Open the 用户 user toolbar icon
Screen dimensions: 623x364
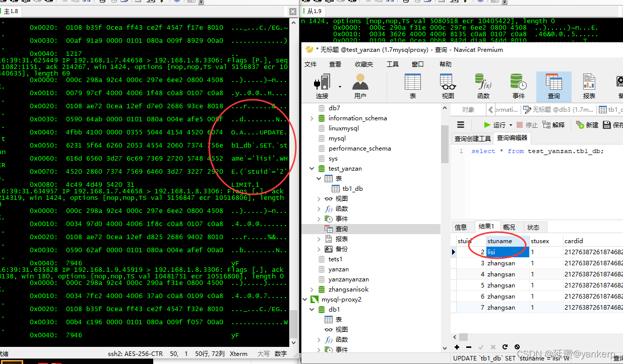tap(360, 86)
